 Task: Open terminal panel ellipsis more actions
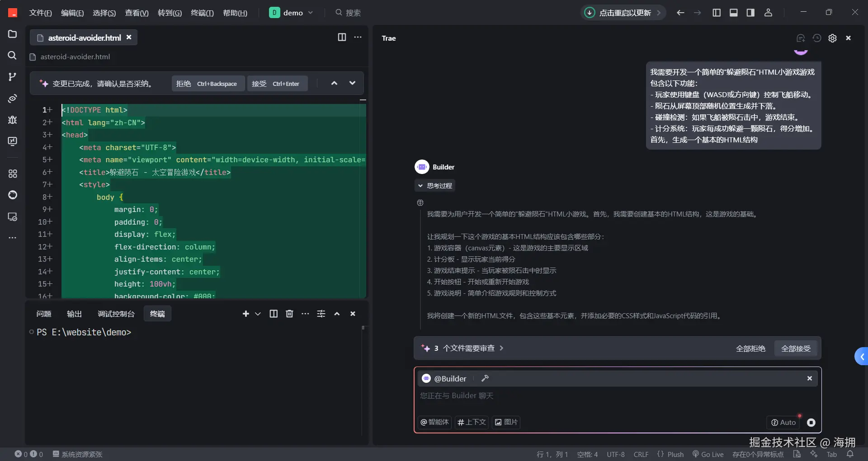tap(306, 314)
